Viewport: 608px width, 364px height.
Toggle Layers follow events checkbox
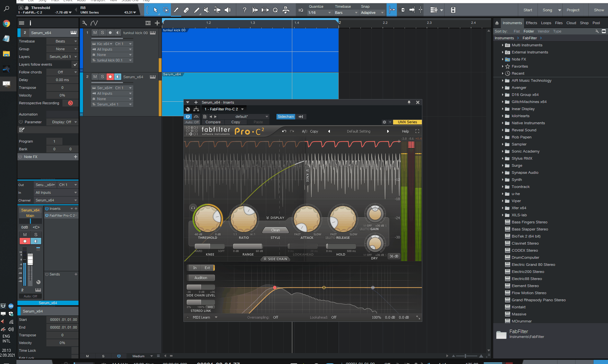pos(75,64)
